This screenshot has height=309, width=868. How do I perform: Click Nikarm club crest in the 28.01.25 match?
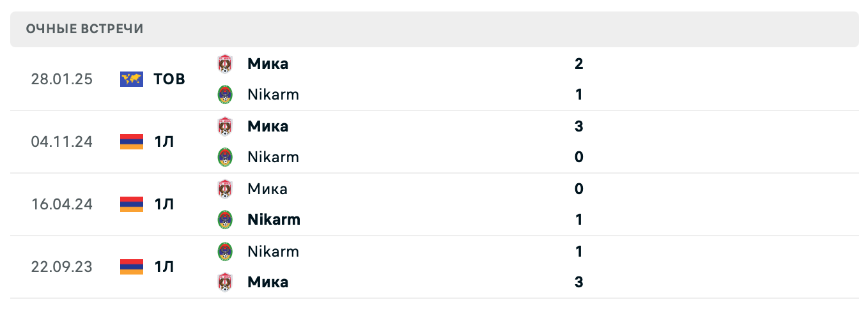tap(224, 94)
